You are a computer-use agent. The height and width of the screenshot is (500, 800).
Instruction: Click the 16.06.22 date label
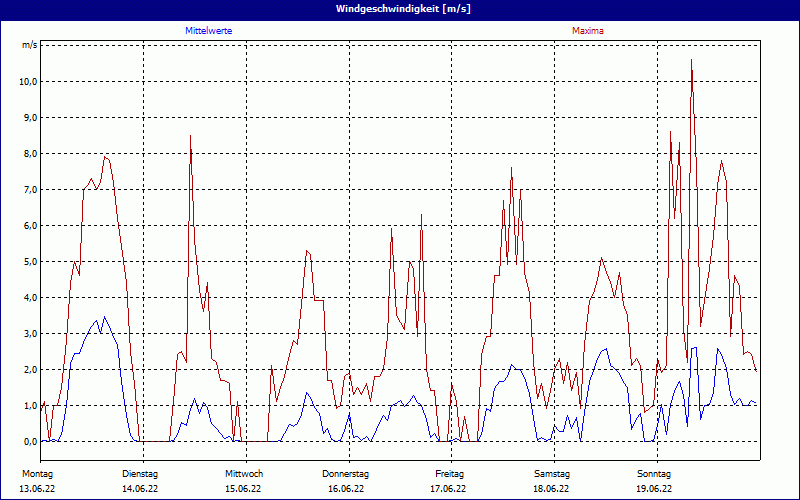coord(346,489)
